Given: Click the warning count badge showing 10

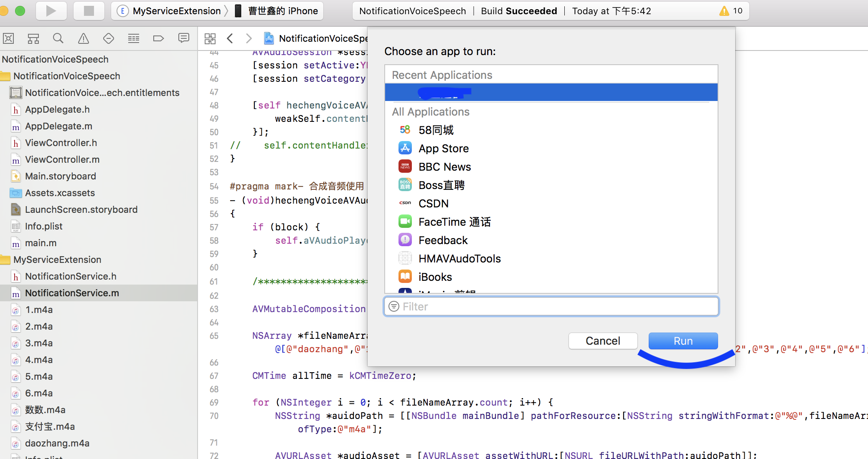Looking at the screenshot, I should tap(731, 11).
